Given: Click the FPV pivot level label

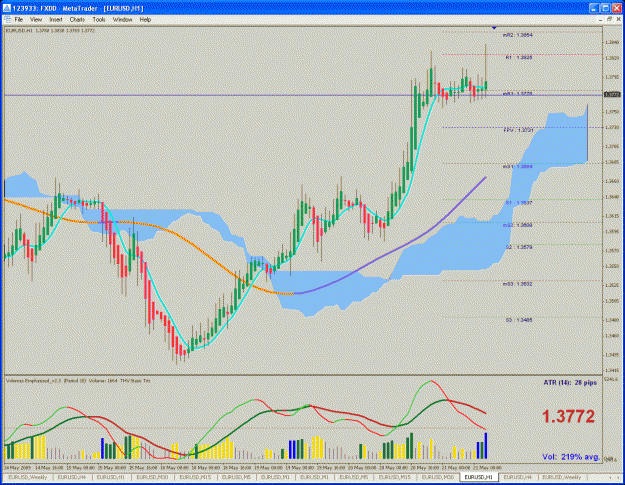Looking at the screenshot, I should click(518, 130).
